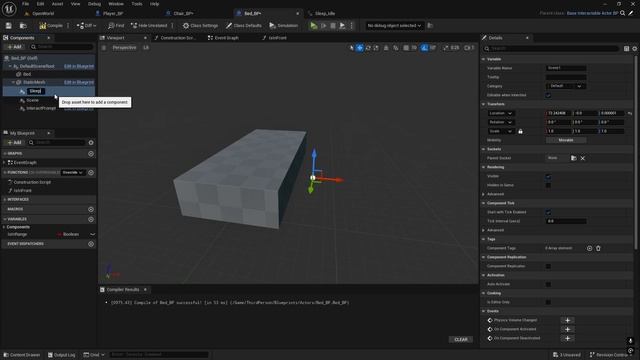
Task: Open the Rotation type dropdown
Action: (x=500, y=122)
